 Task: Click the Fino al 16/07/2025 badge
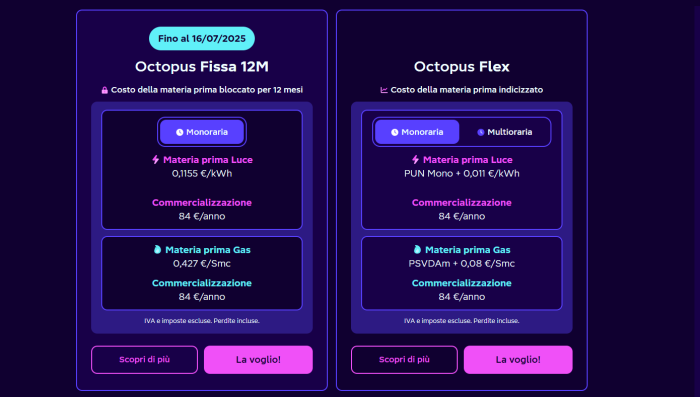202,38
